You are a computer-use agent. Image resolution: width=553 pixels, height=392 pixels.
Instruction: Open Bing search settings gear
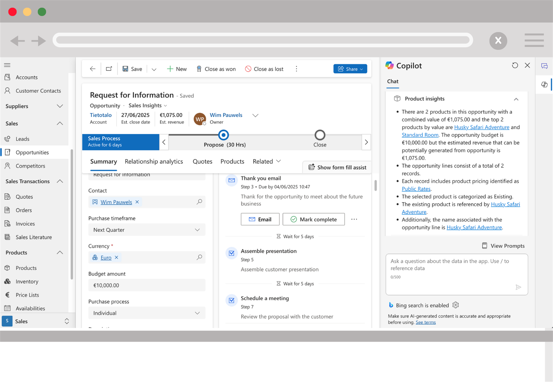[x=456, y=305]
